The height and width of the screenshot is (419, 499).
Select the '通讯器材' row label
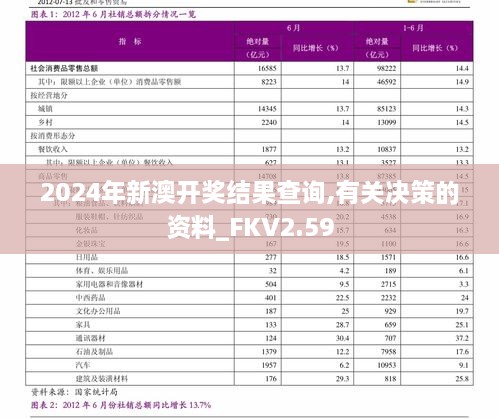click(90, 338)
